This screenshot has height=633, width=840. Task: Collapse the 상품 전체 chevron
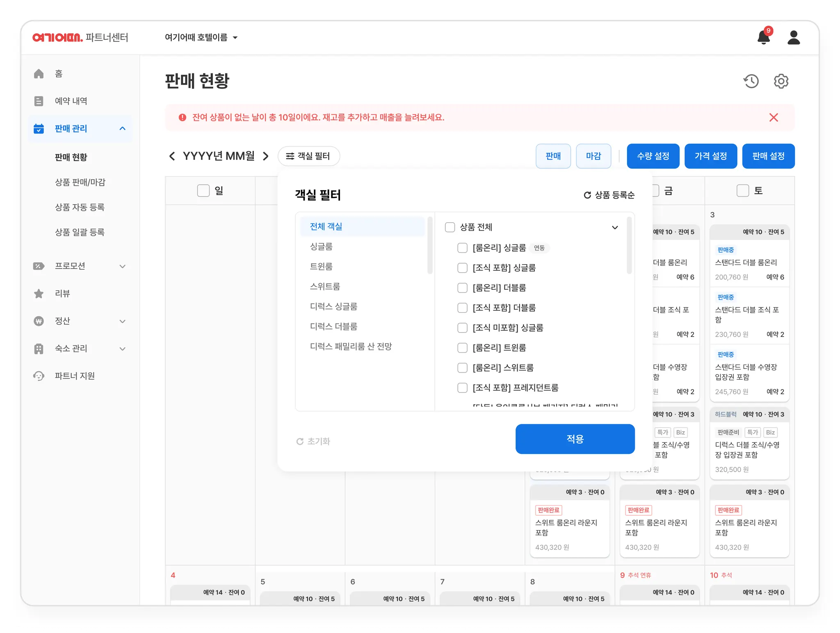pyautogui.click(x=615, y=228)
